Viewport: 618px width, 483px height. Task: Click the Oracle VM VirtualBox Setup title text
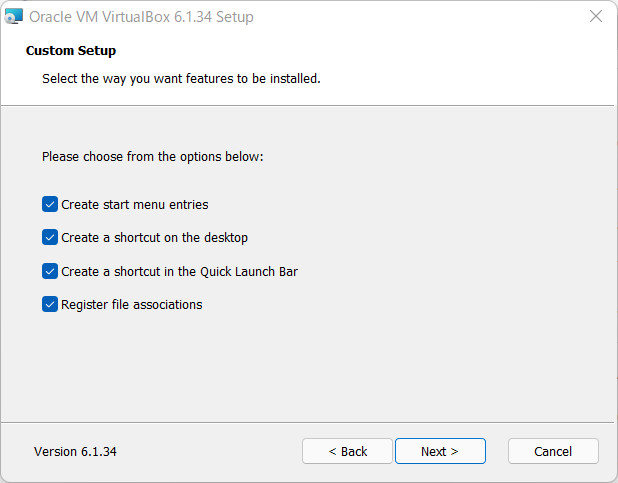(x=141, y=17)
